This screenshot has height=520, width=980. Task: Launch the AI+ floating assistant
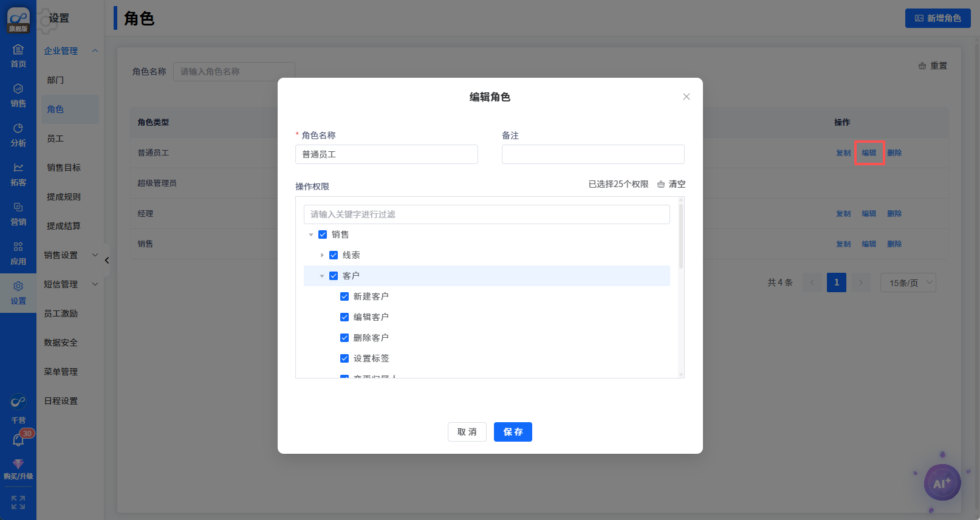pyautogui.click(x=942, y=483)
